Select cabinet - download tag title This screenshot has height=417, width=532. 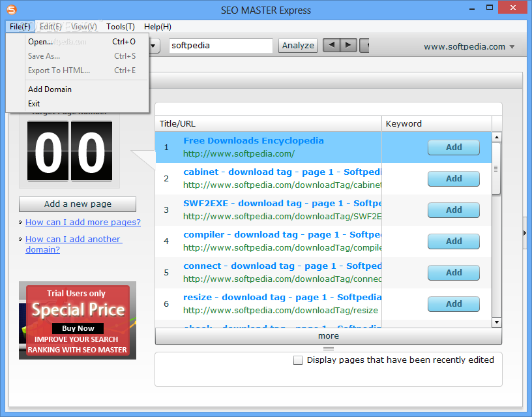point(282,172)
